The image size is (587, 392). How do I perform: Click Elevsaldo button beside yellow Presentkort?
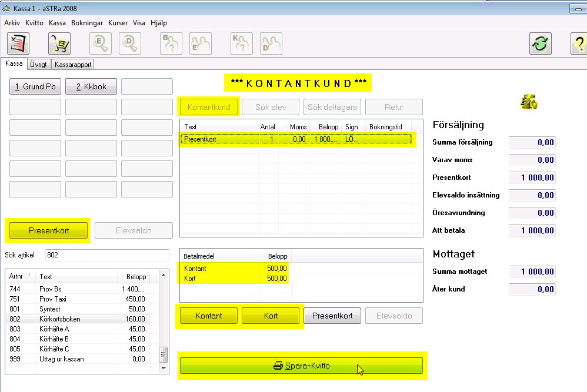pyautogui.click(x=134, y=230)
